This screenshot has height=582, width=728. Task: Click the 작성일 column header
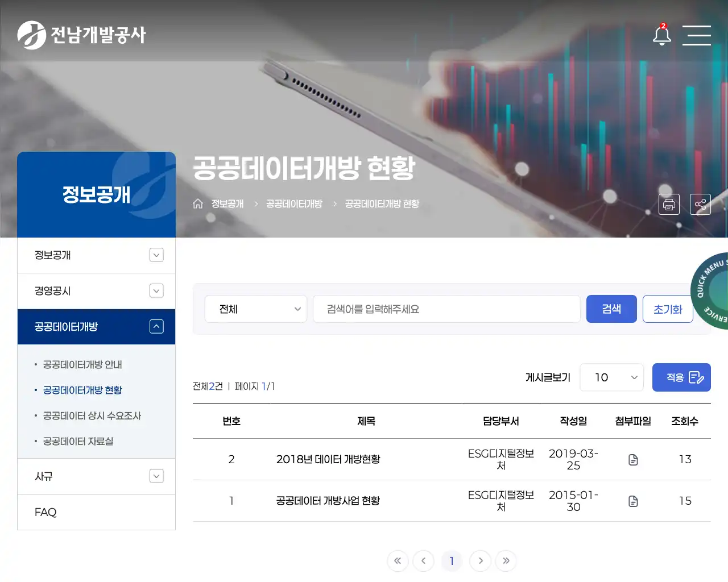coord(573,421)
